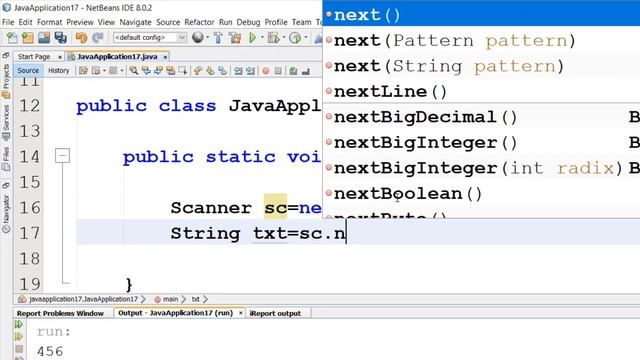This screenshot has width=640, height=360.
Task: Click the red Start Macro Recording icon
Action: 266,71
